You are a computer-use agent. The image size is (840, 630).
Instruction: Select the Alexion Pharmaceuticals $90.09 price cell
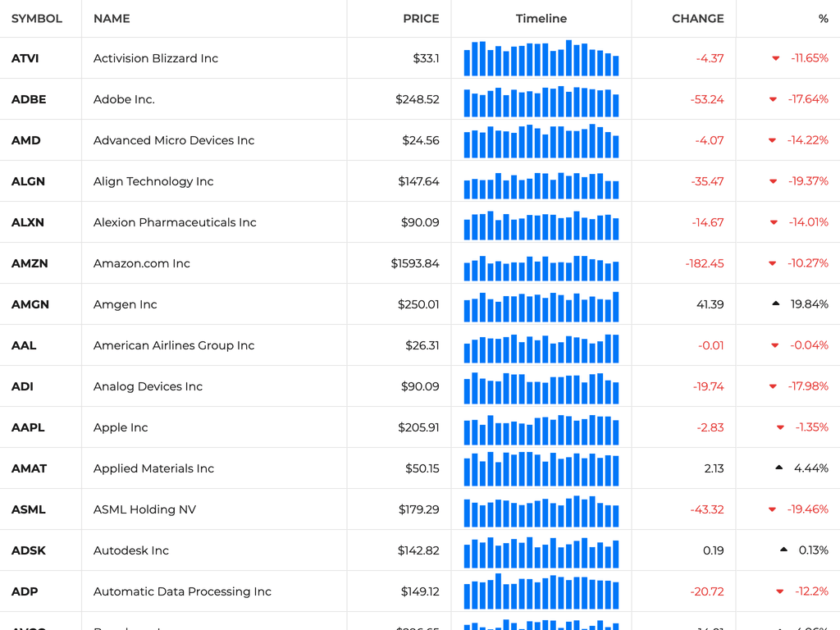click(420, 222)
